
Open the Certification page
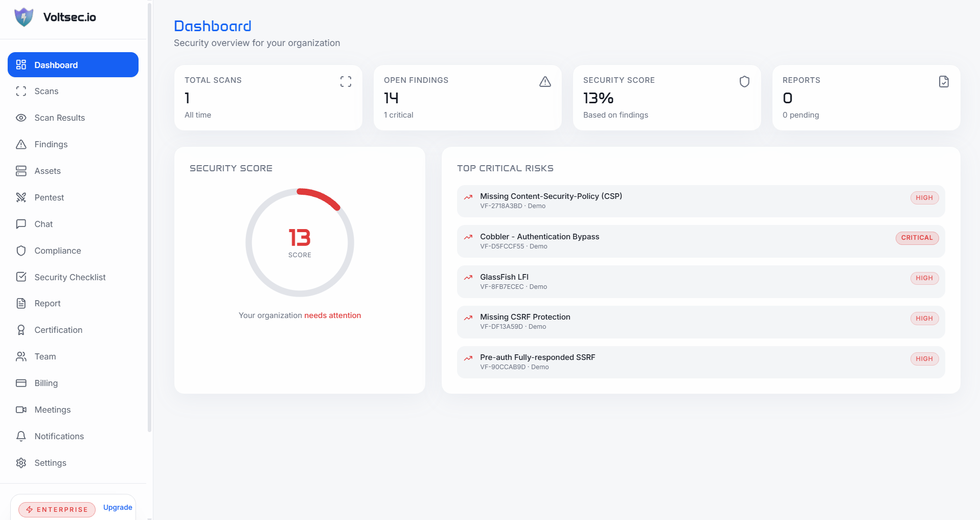(x=73, y=330)
